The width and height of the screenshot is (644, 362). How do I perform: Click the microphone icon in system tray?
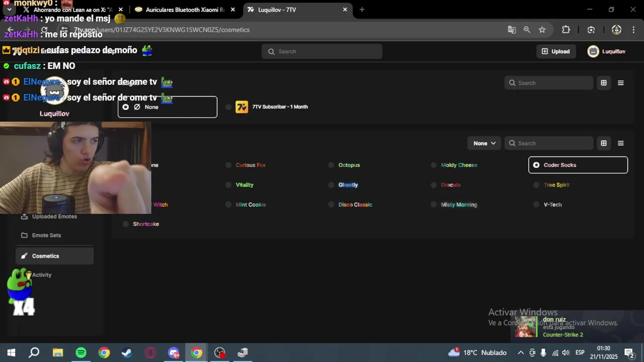click(543, 353)
